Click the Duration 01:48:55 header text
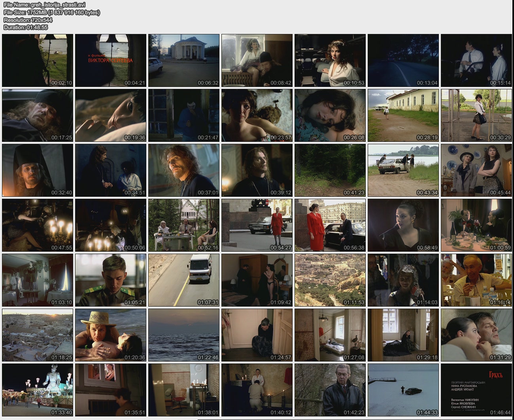This screenshot has width=514, height=420. [x=26, y=27]
